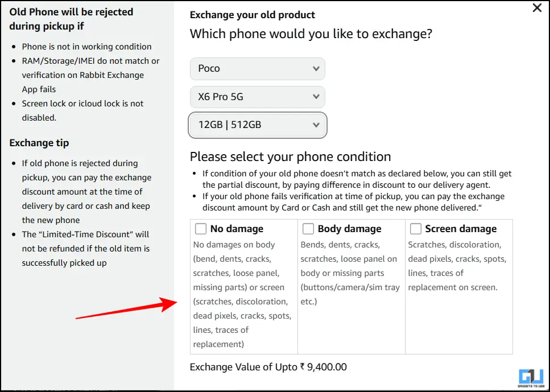The image size is (550, 392).
Task: Click the "Exchange your old product" heading
Action: point(253,15)
